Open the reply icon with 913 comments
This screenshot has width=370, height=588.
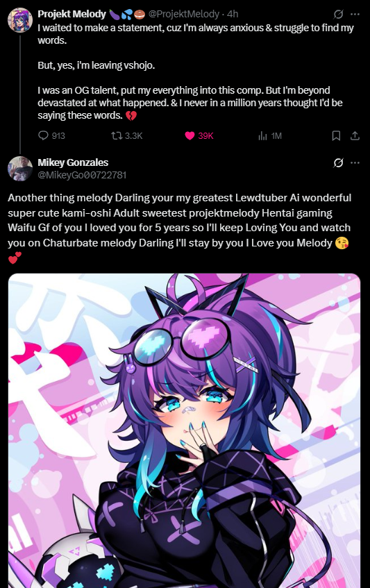(44, 136)
